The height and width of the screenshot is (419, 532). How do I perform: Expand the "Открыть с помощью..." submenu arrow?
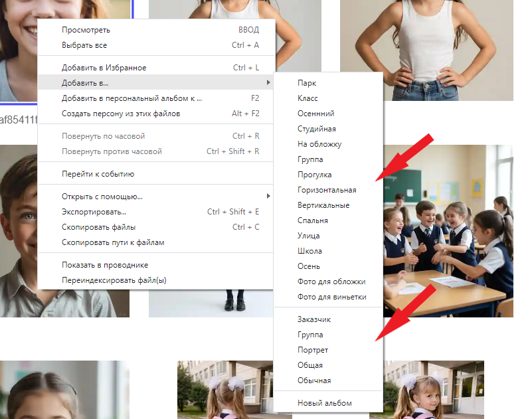point(268,197)
